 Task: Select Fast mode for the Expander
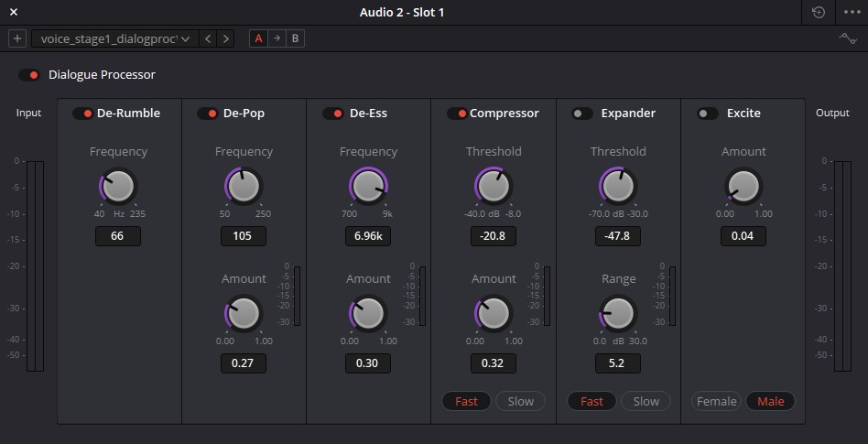click(591, 401)
